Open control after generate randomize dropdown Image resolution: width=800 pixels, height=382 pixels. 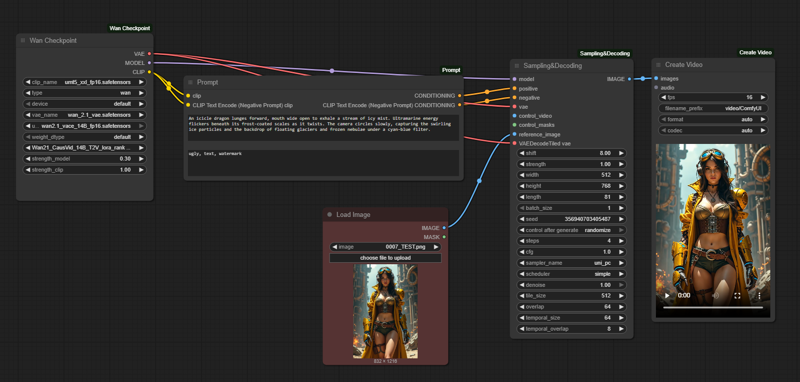571,230
